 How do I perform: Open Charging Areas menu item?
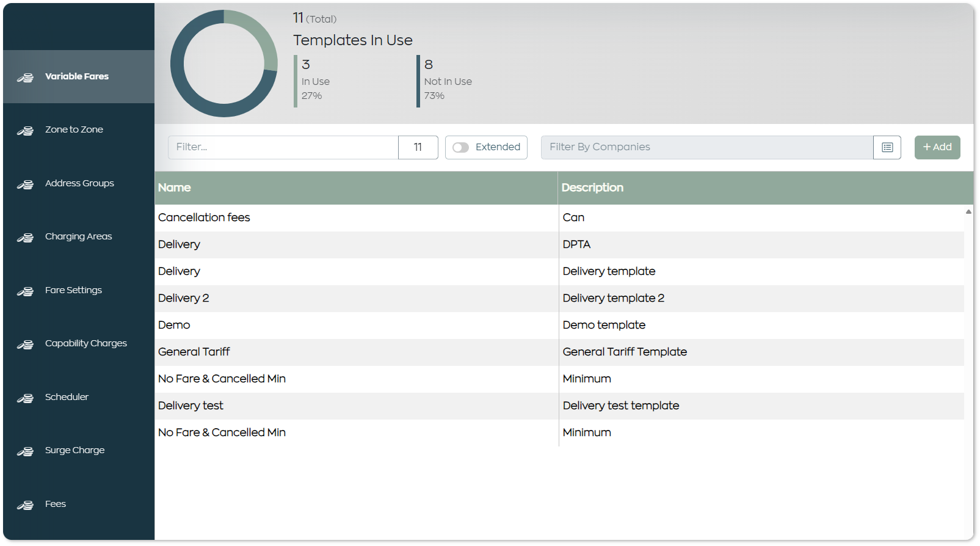click(79, 236)
